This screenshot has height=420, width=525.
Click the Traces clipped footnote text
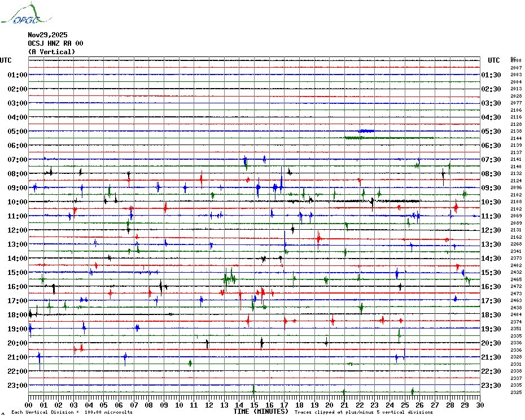(x=364, y=413)
